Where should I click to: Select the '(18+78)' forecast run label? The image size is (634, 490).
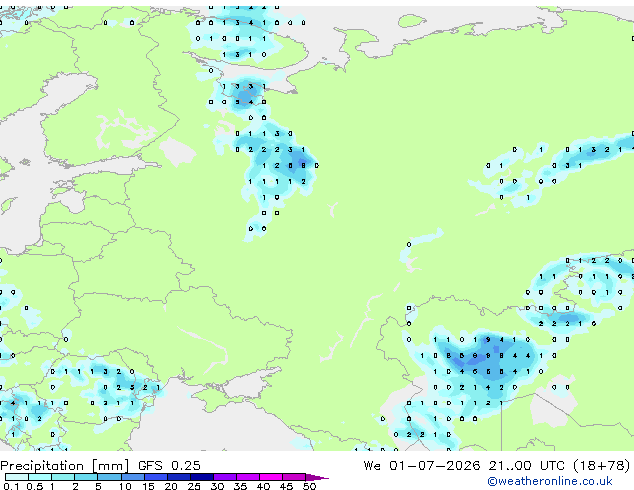tap(601, 465)
